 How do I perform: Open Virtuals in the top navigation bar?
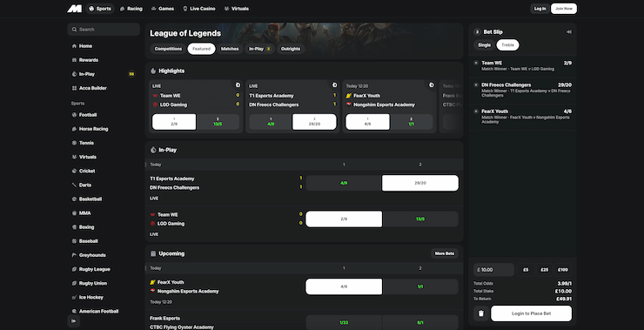[237, 9]
